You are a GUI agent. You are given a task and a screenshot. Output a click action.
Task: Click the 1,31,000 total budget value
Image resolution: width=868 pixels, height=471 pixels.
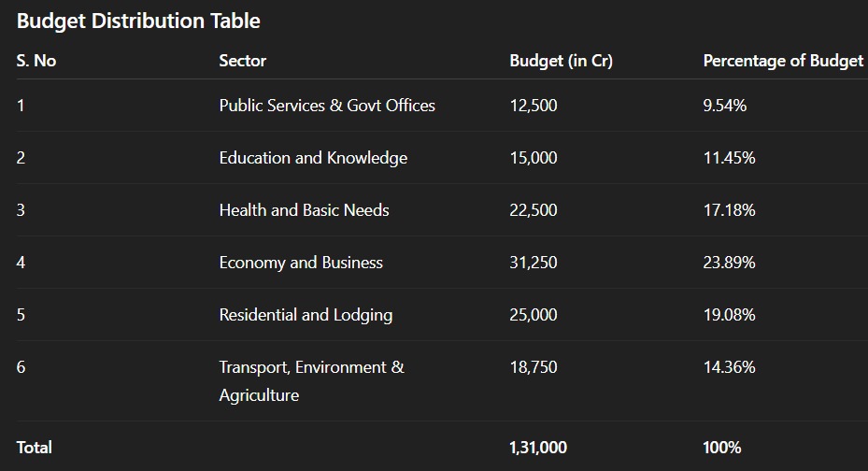538,448
